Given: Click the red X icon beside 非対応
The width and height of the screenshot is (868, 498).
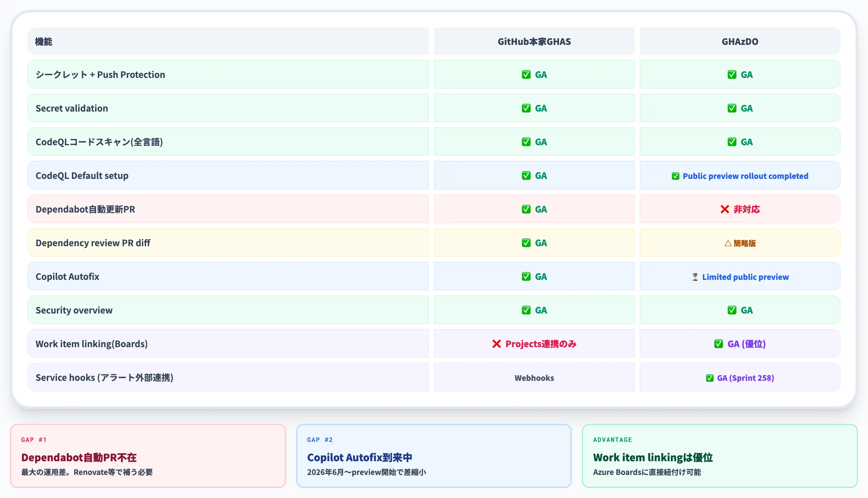Looking at the screenshot, I should pyautogui.click(x=724, y=209).
